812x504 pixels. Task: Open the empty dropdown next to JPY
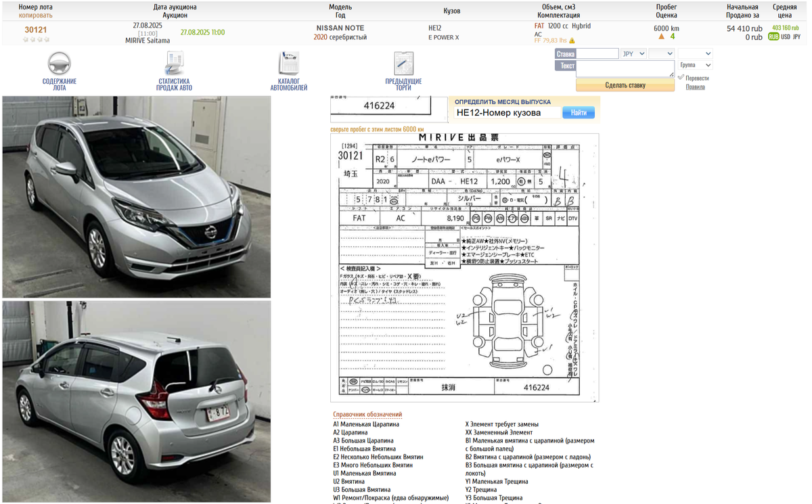click(661, 53)
